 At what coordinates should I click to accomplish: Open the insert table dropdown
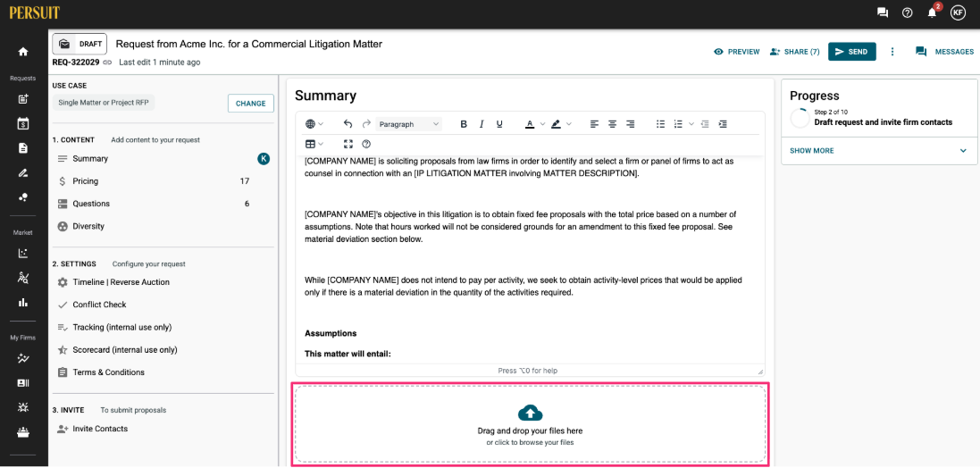(314, 144)
